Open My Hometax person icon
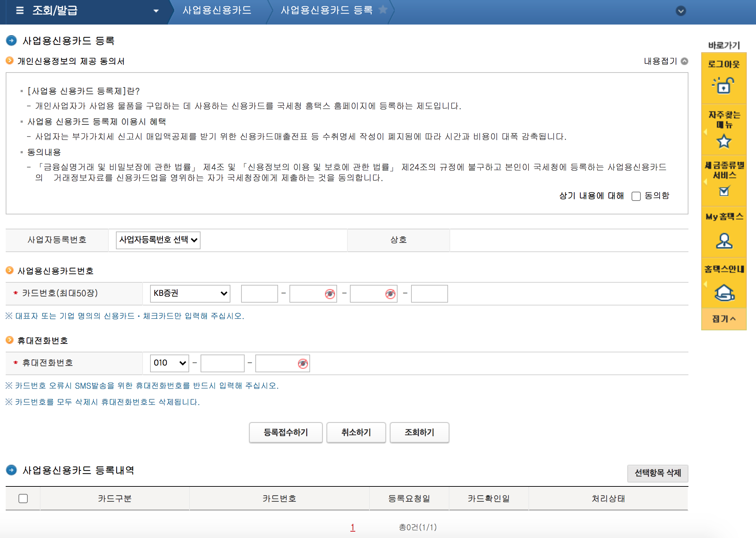 point(724,241)
